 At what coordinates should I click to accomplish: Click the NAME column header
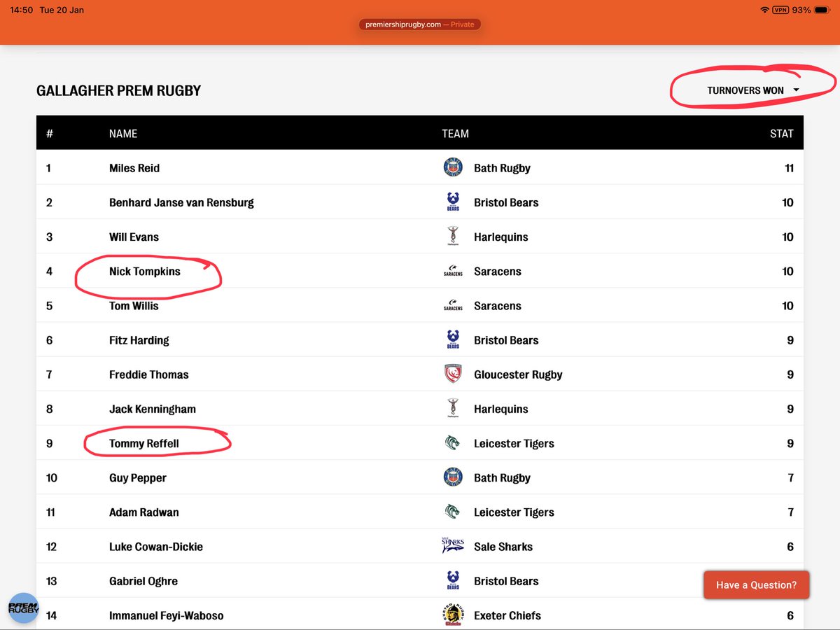coord(123,133)
